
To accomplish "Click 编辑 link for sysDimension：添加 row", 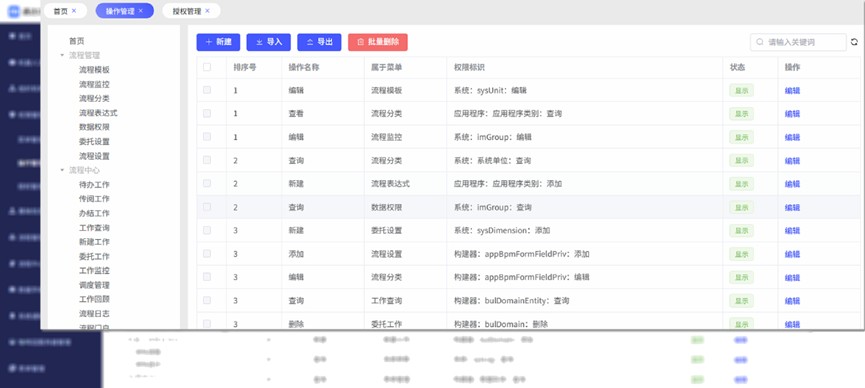I will pos(792,231).
